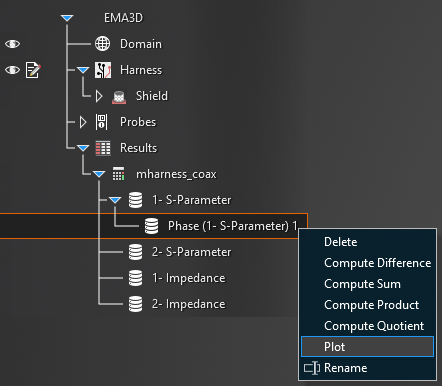Toggle visibility eye for Domain

point(12,44)
